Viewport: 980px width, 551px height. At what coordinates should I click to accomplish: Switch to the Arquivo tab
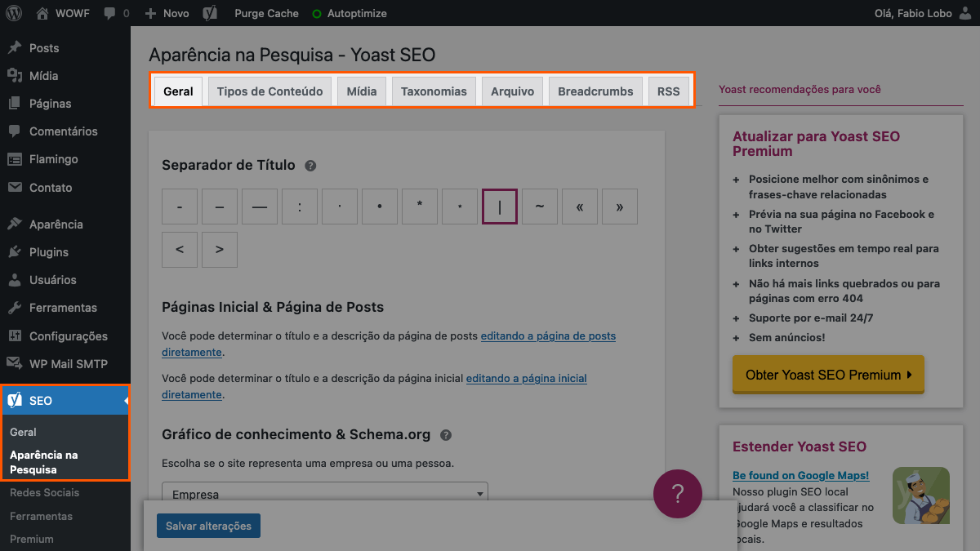click(x=512, y=91)
